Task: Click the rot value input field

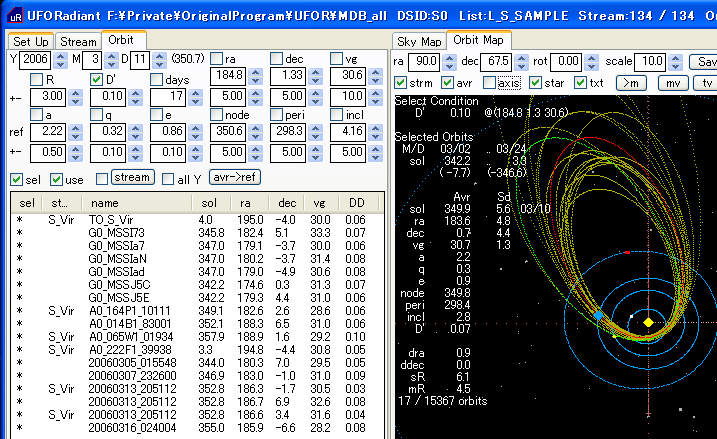Action: pos(568,61)
